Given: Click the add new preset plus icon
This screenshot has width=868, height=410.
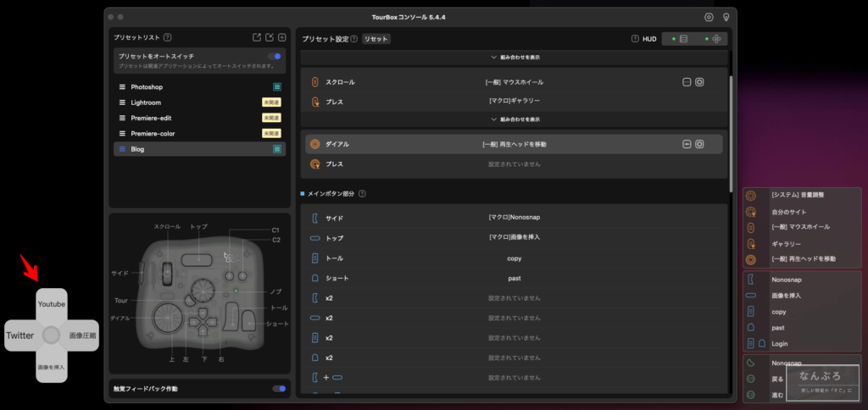Looking at the screenshot, I should coord(282,38).
